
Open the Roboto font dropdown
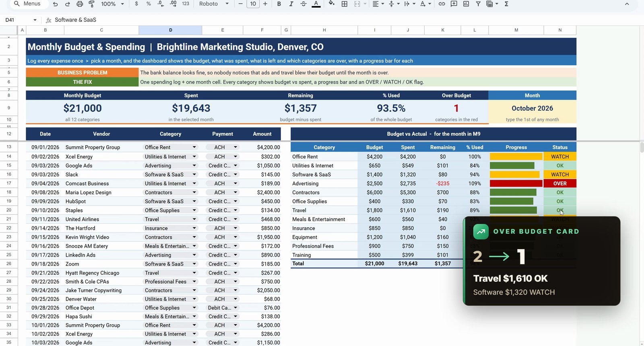point(214,4)
